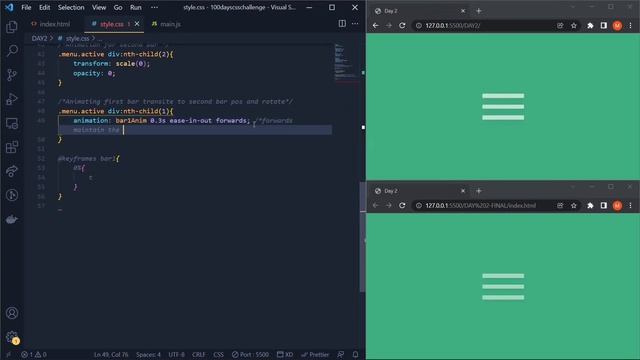Open the Source Control view
This screenshot has height=360, width=640.
pos(12,75)
